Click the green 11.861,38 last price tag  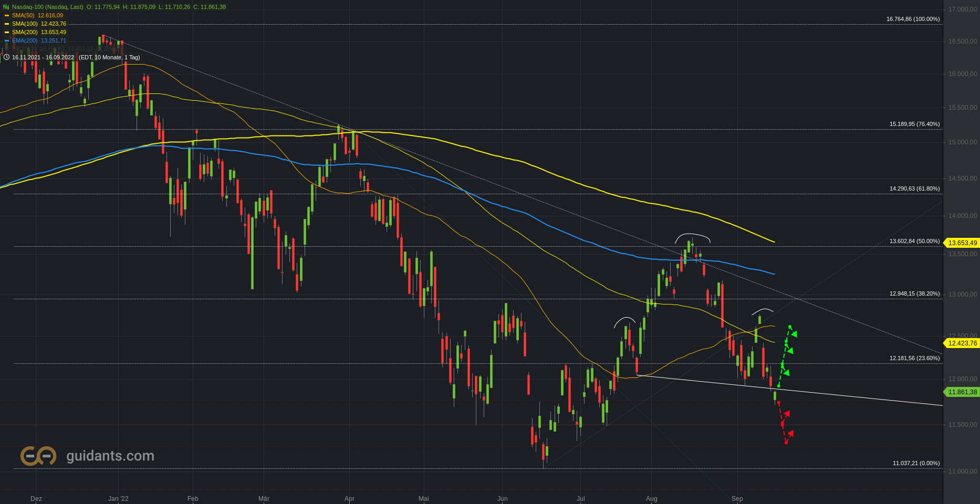point(962,392)
